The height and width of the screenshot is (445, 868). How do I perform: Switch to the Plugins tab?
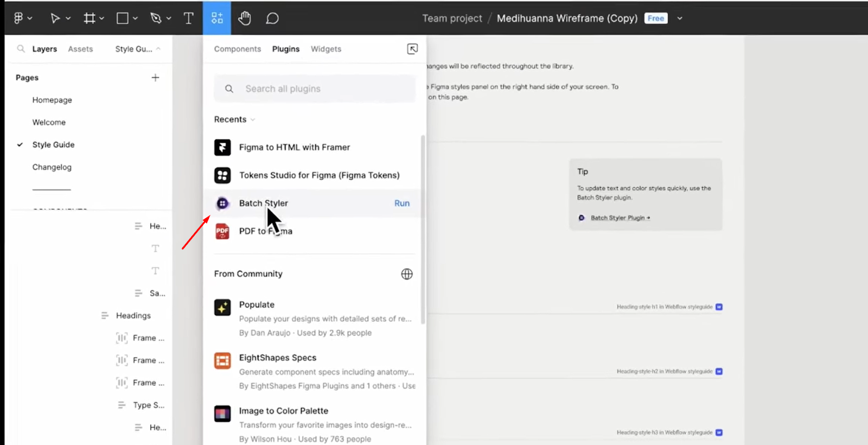[286, 49]
